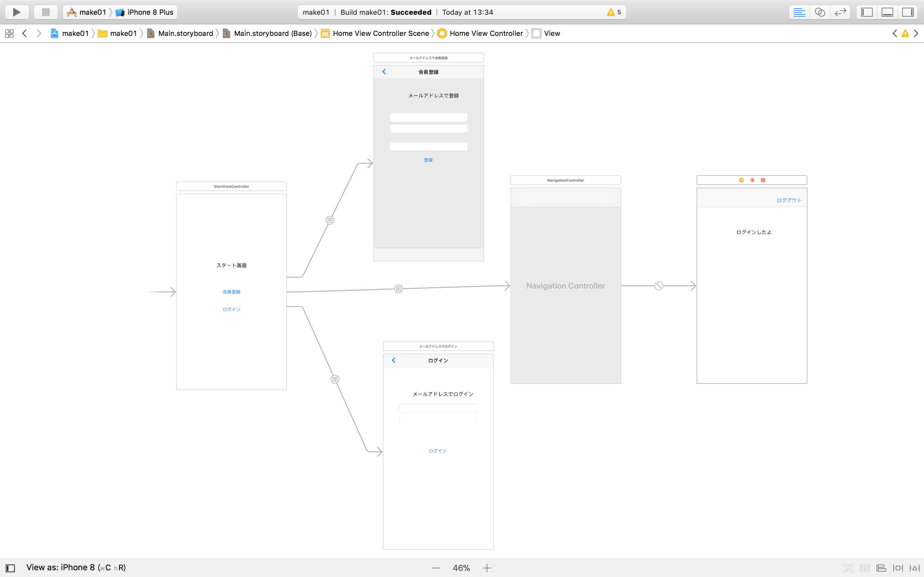Viewport: 924px width, 577px height.
Task: Show the Standard editor
Action: click(x=799, y=12)
